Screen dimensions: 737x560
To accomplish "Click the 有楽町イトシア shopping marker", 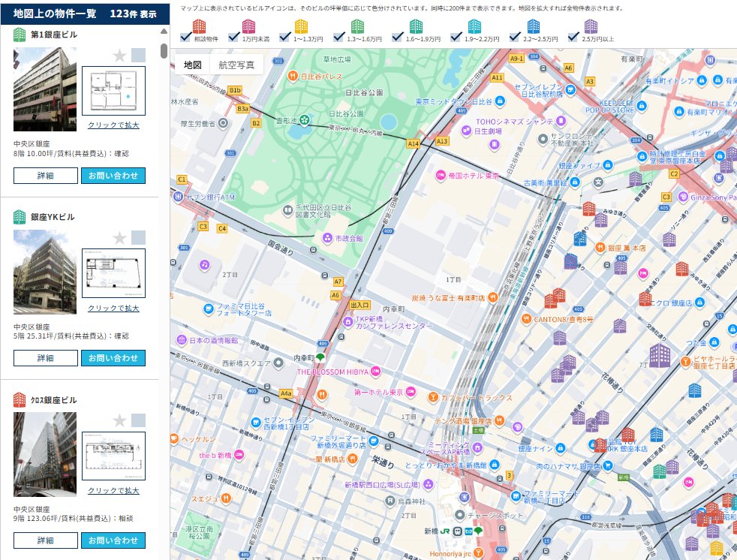I will [702, 80].
